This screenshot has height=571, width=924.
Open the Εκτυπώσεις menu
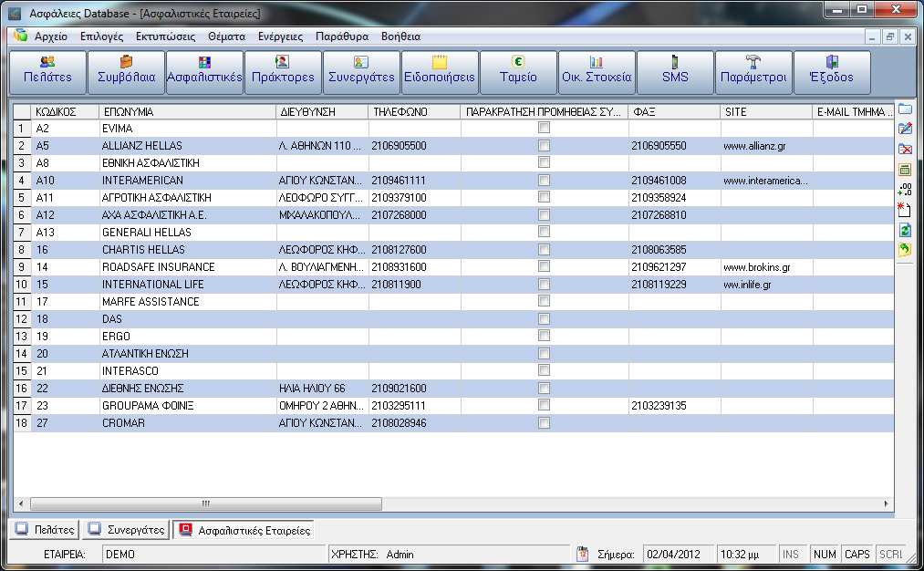(165, 36)
